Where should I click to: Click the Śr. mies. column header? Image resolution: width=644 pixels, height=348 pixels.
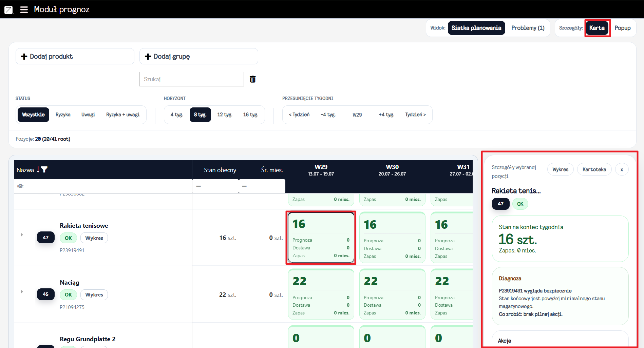pos(272,170)
